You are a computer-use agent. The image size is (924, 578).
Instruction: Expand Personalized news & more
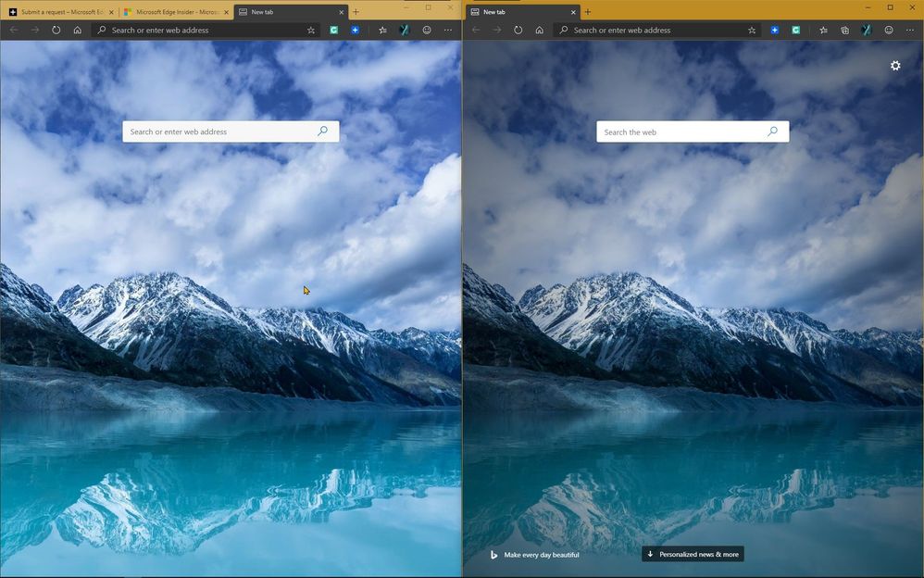tap(693, 554)
